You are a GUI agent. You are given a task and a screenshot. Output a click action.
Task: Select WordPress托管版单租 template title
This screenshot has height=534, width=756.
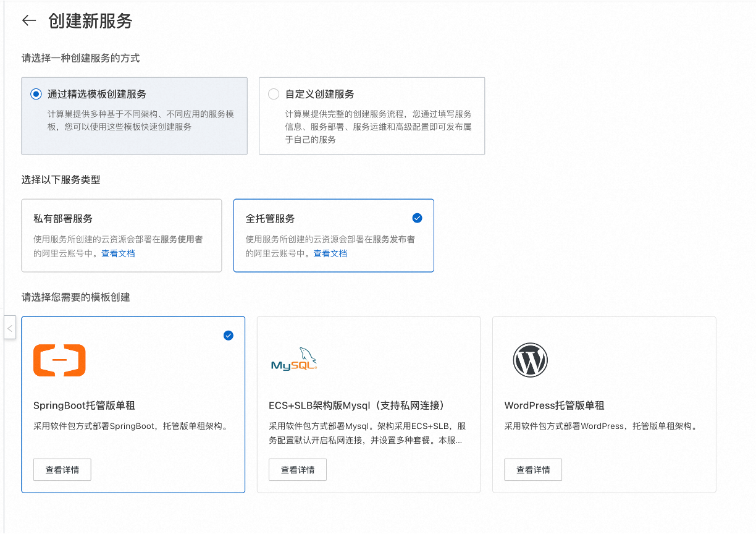(x=554, y=405)
